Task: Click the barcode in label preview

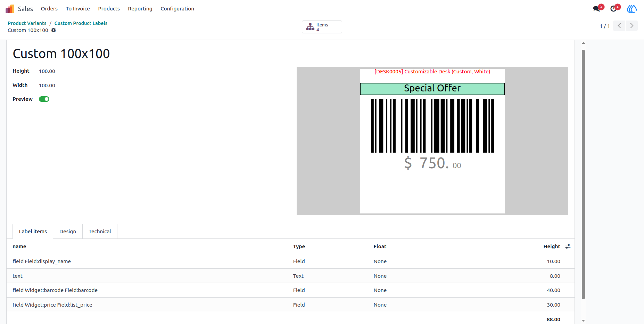Action: (432, 126)
